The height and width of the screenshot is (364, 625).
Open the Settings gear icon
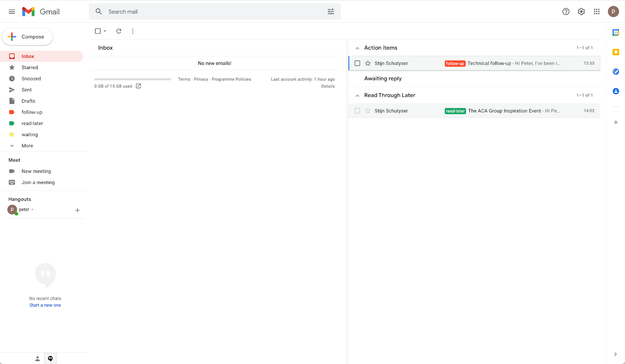[581, 12]
